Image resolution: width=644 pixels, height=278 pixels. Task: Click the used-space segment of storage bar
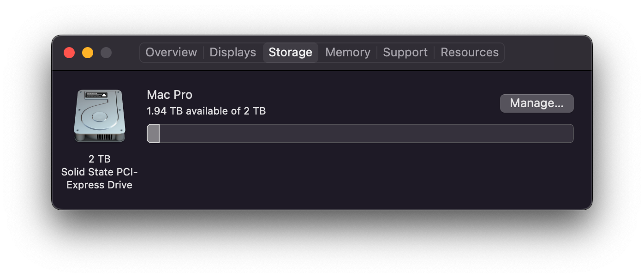[x=153, y=133]
